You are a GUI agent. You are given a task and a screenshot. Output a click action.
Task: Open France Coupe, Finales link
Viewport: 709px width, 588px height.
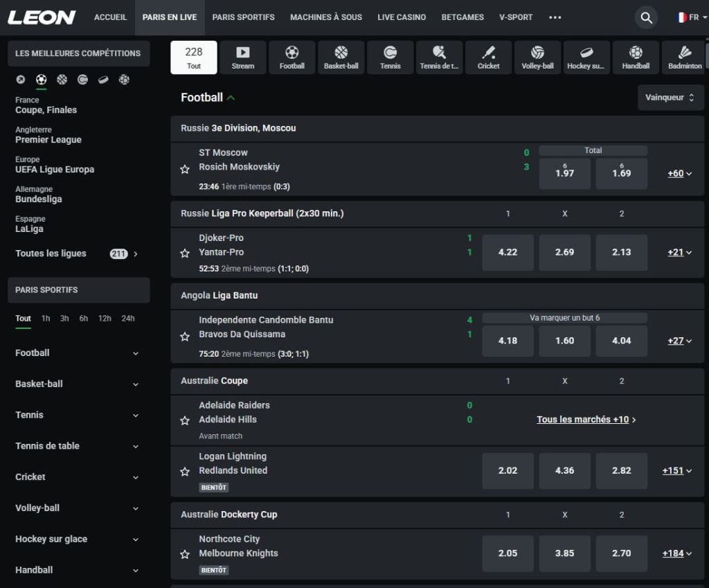46,105
